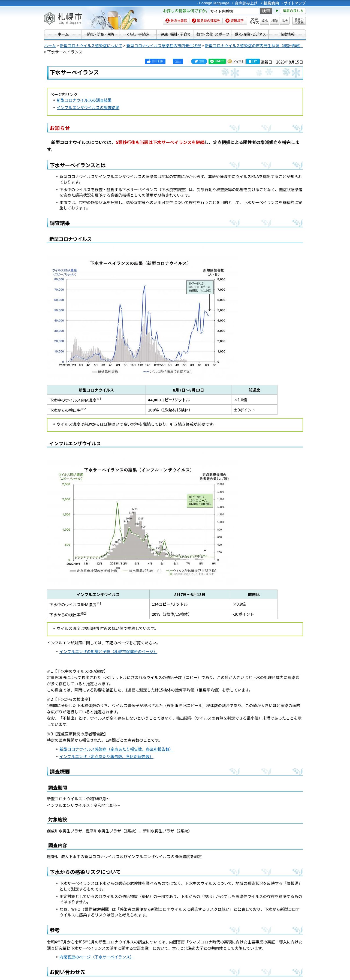Open 避難場所 evacuation sites link
This screenshot has width=350, height=980.
click(235, 20)
